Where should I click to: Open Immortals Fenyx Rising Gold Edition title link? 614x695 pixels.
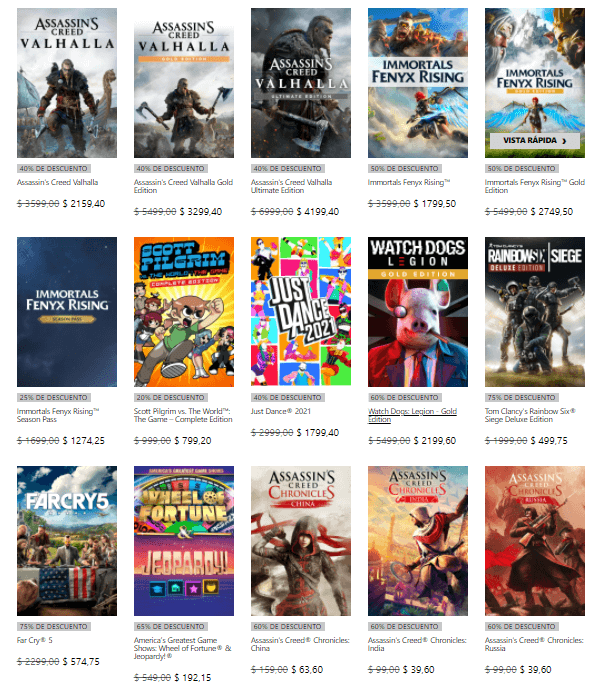coord(533,187)
